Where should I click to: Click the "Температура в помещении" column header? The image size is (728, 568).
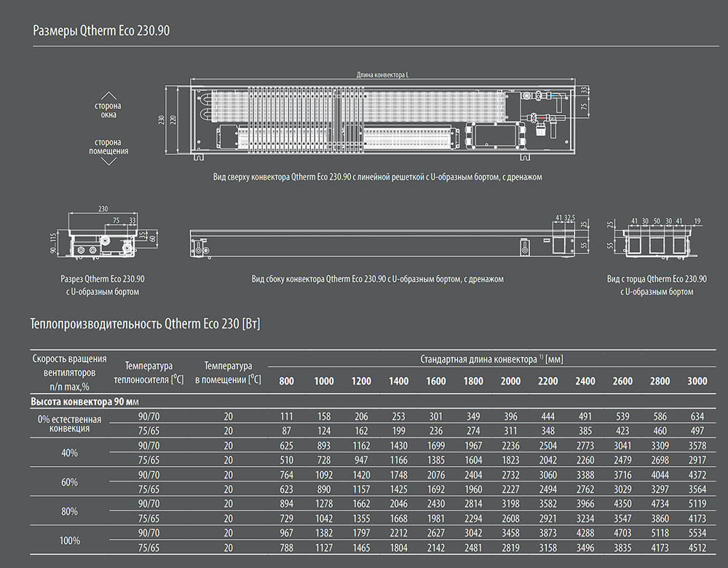(x=228, y=372)
